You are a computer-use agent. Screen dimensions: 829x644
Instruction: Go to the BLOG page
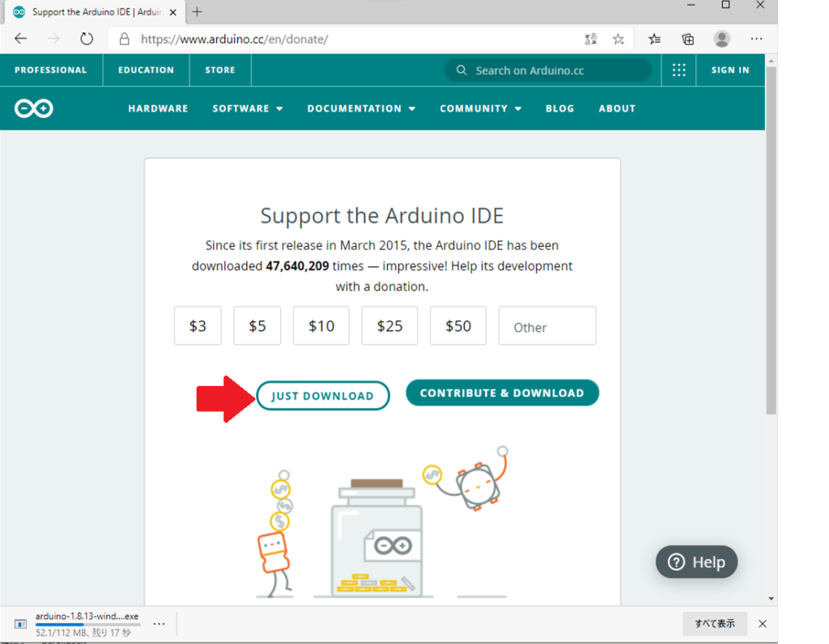click(x=560, y=108)
